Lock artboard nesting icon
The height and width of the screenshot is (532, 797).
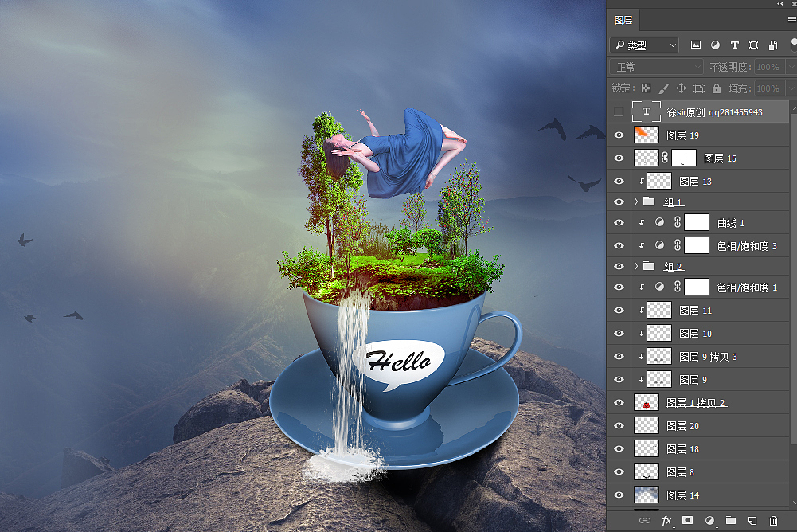click(699, 88)
